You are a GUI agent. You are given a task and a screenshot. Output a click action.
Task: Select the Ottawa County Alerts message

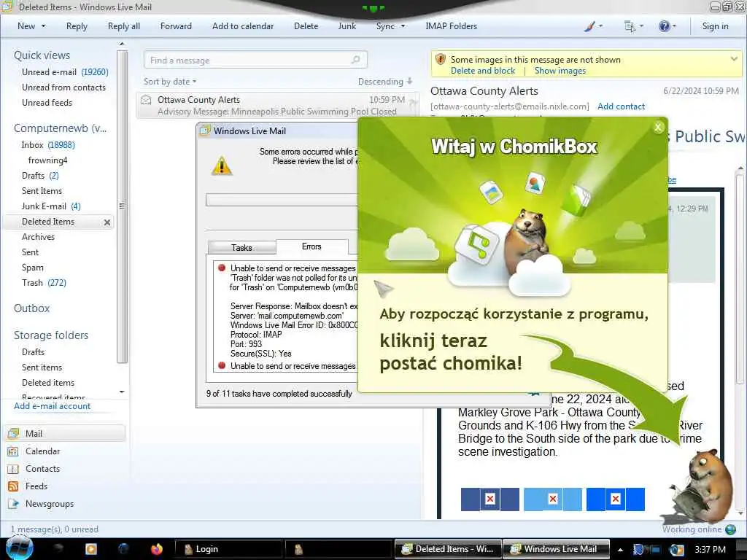(x=277, y=105)
